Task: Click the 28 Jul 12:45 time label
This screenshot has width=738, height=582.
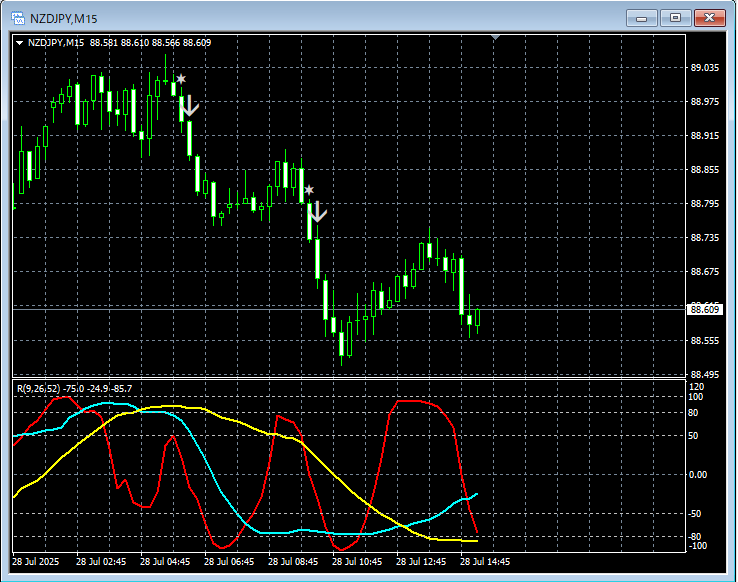Action: (421, 561)
